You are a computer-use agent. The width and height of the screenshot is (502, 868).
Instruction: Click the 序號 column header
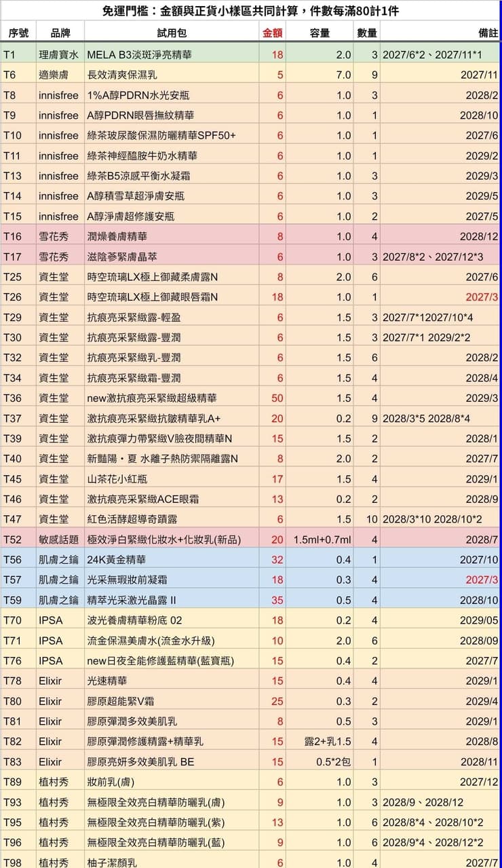click(18, 33)
